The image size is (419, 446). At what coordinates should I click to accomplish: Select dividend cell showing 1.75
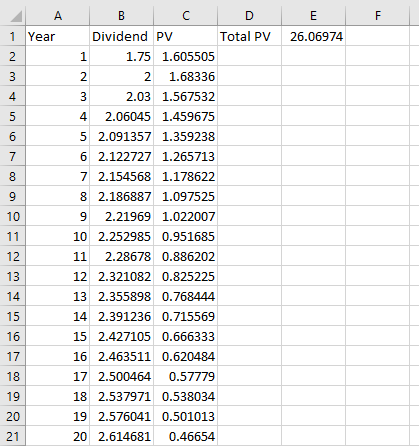pyautogui.click(x=121, y=56)
